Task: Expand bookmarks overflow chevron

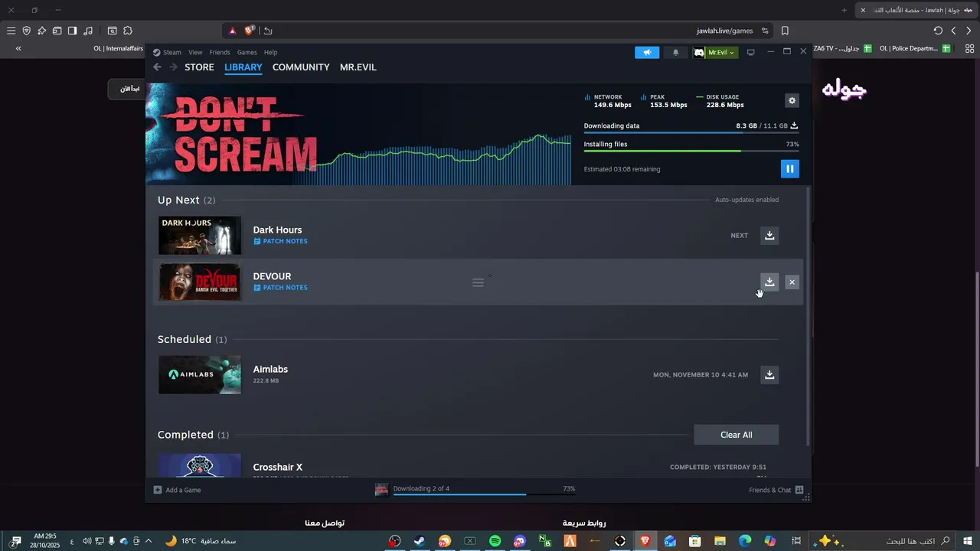Action: 18,48
